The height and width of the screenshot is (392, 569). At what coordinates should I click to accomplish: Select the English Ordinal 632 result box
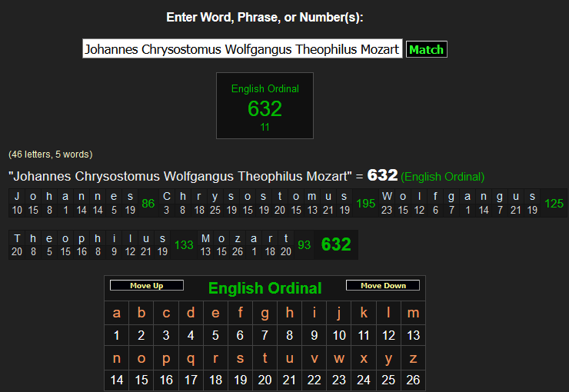[265, 106]
